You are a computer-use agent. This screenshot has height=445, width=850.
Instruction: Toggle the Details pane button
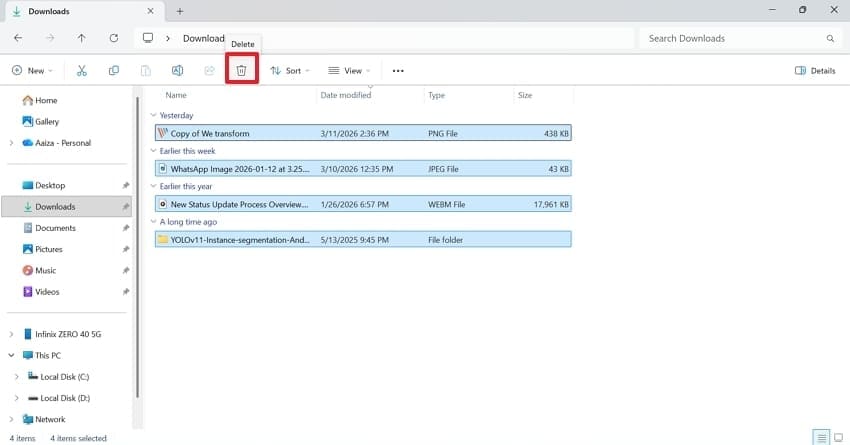click(815, 70)
